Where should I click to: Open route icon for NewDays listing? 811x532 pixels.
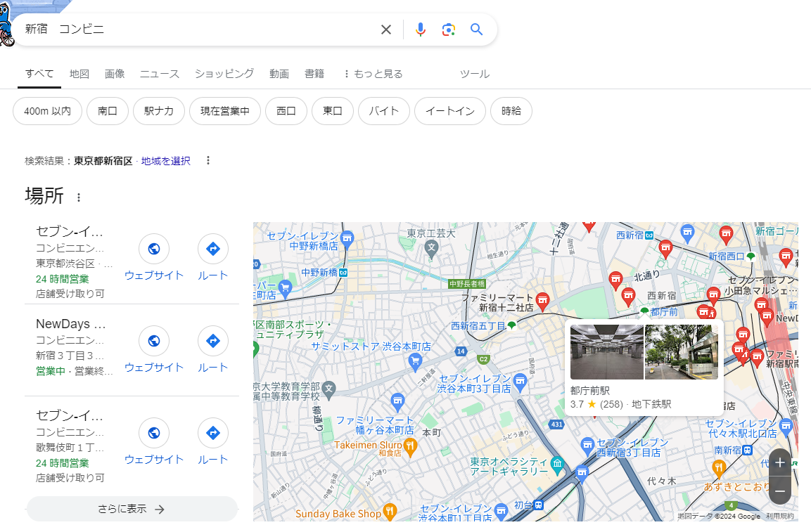[x=213, y=341]
